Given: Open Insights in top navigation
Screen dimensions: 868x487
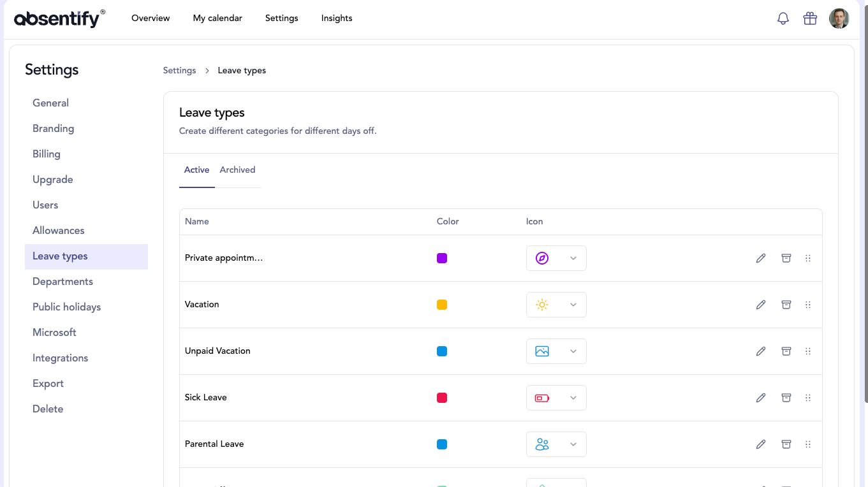Looking at the screenshot, I should point(337,18).
